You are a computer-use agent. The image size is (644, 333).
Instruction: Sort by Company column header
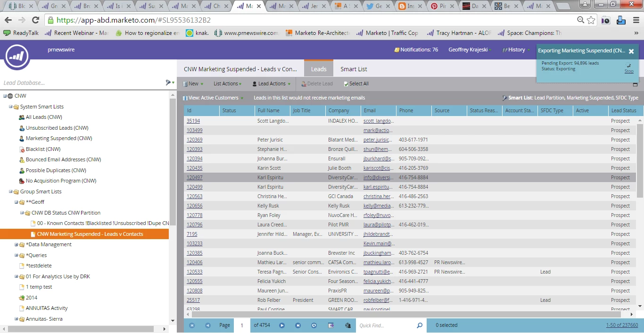[x=343, y=110]
